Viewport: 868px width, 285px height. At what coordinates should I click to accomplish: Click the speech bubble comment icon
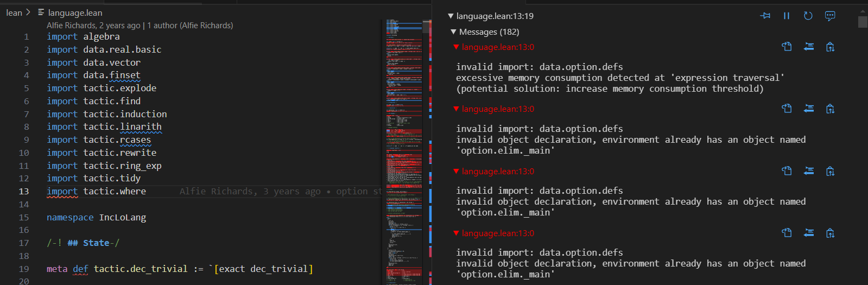point(829,16)
